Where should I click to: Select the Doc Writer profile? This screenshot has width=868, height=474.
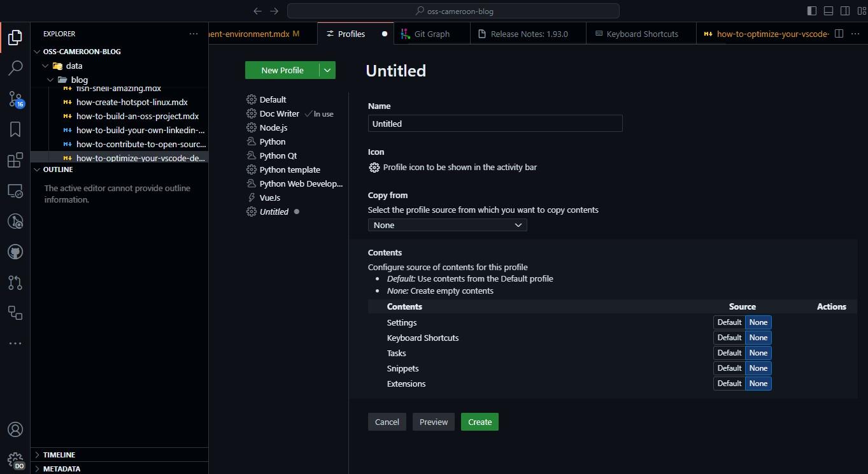click(x=279, y=113)
